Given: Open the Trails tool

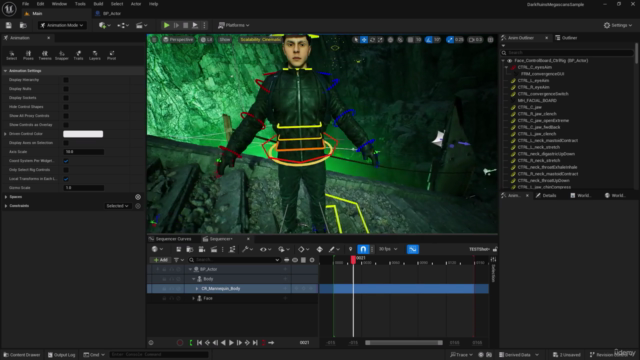Looking at the screenshot, I should [78, 55].
